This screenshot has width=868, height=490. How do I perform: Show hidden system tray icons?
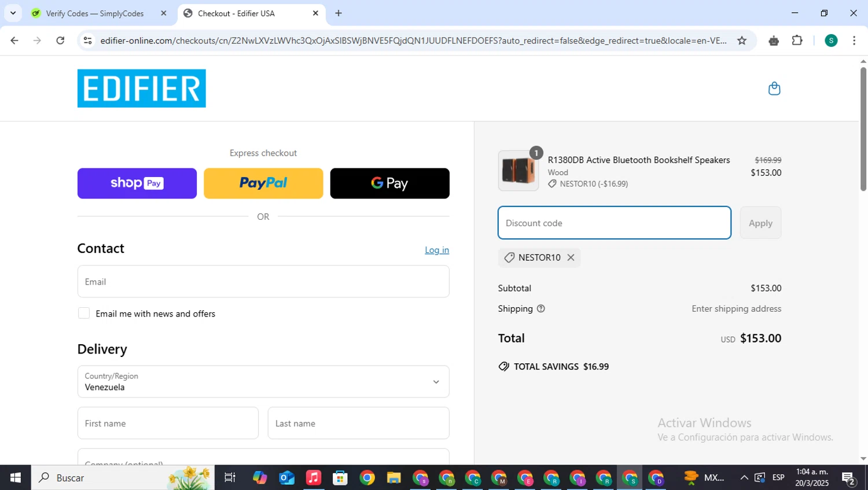[744, 478]
